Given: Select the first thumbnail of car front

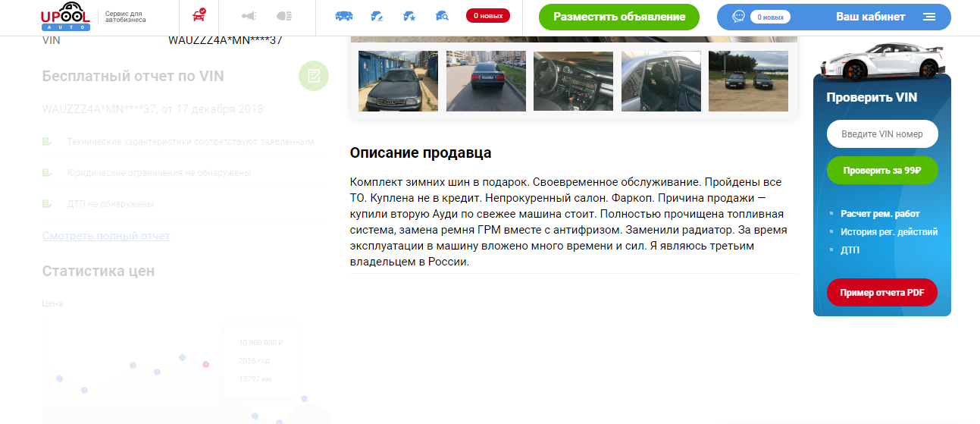Looking at the screenshot, I should pyautogui.click(x=398, y=81).
